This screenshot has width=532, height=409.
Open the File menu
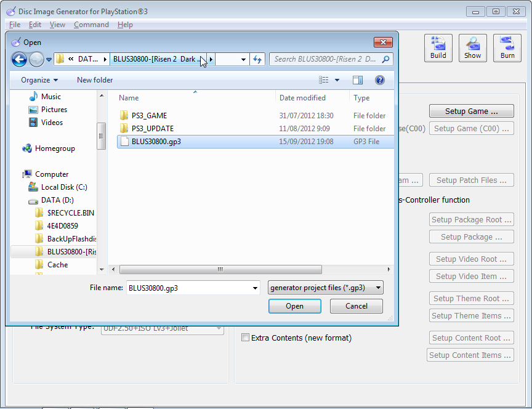[15, 25]
